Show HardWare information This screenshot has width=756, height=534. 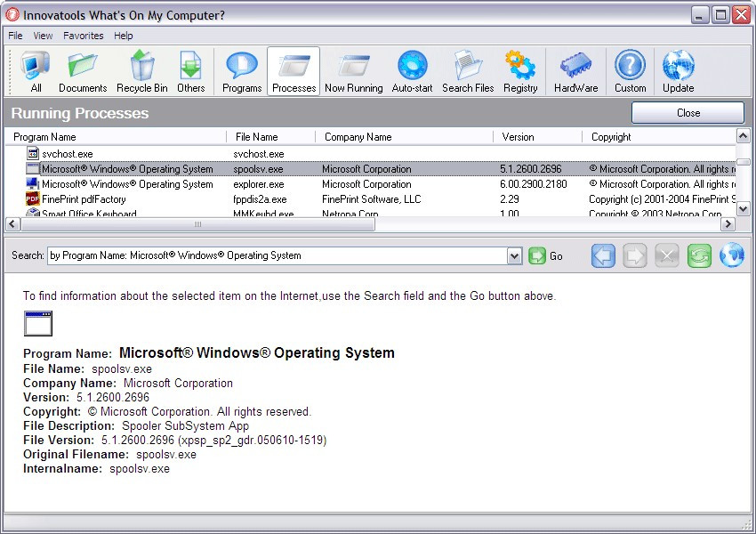click(575, 71)
